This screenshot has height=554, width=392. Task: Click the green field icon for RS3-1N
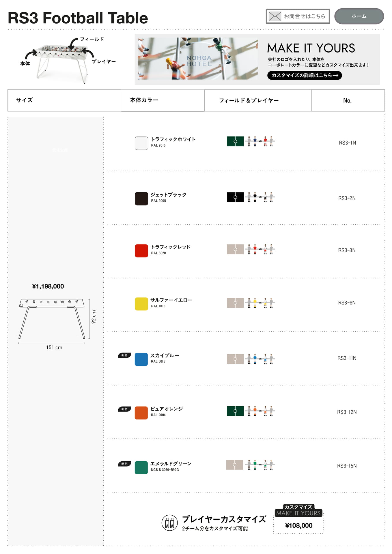coord(235,141)
